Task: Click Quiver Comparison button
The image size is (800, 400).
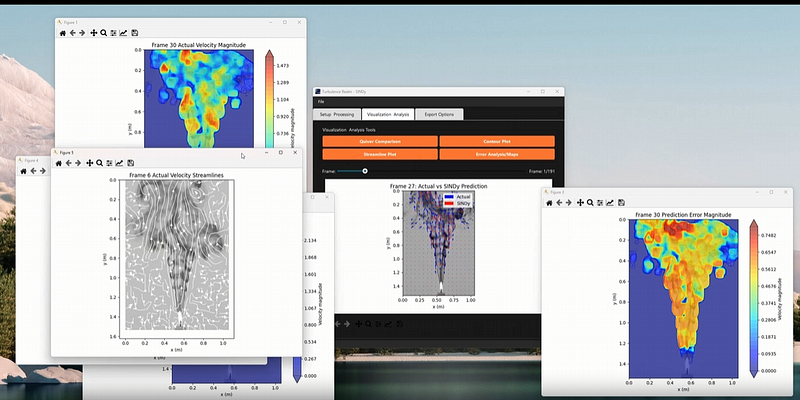Action: coord(380,141)
